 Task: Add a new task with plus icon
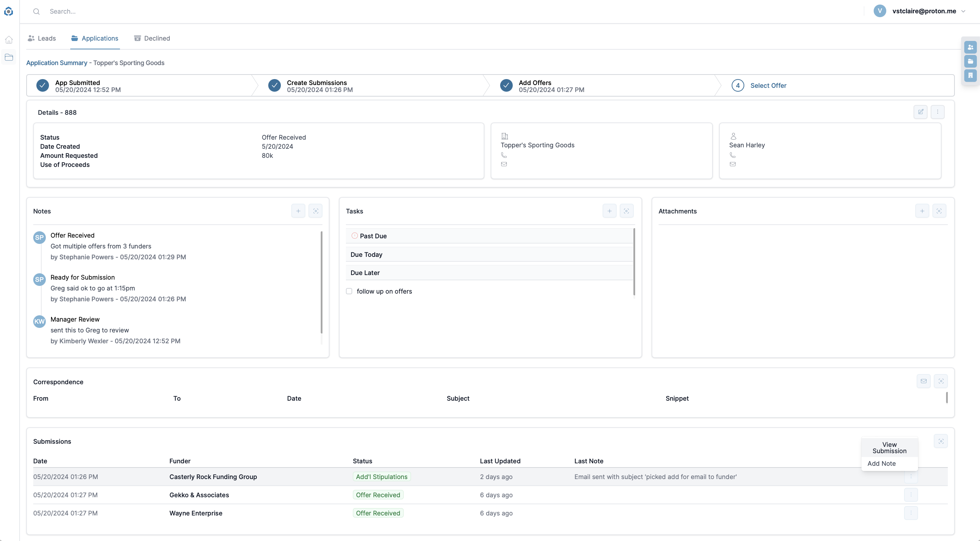[x=609, y=211]
